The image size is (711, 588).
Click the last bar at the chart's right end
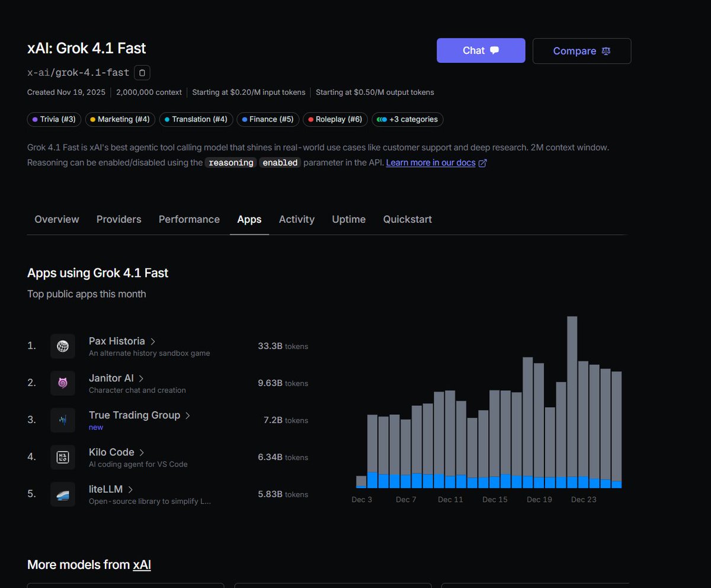point(616,430)
